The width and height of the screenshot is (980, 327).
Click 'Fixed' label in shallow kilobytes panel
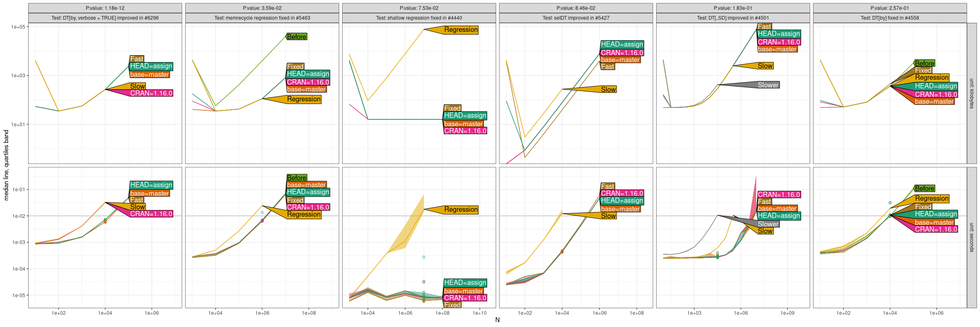pos(452,108)
